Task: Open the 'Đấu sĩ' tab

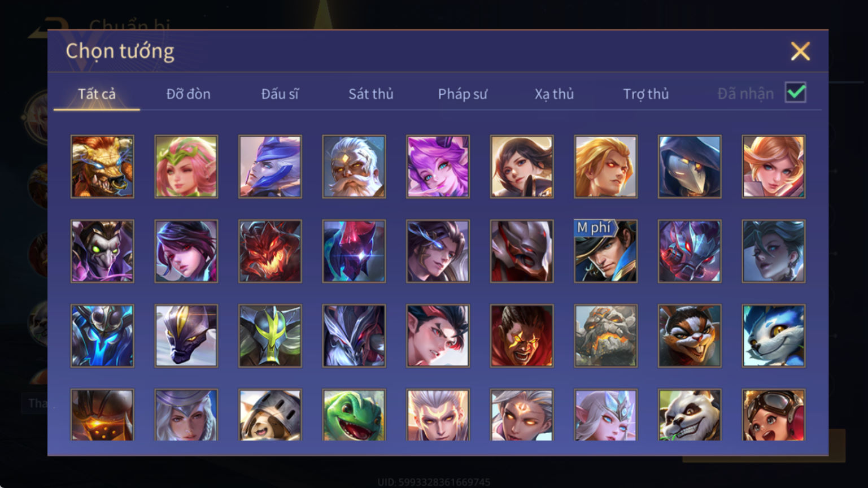Action: point(280,94)
